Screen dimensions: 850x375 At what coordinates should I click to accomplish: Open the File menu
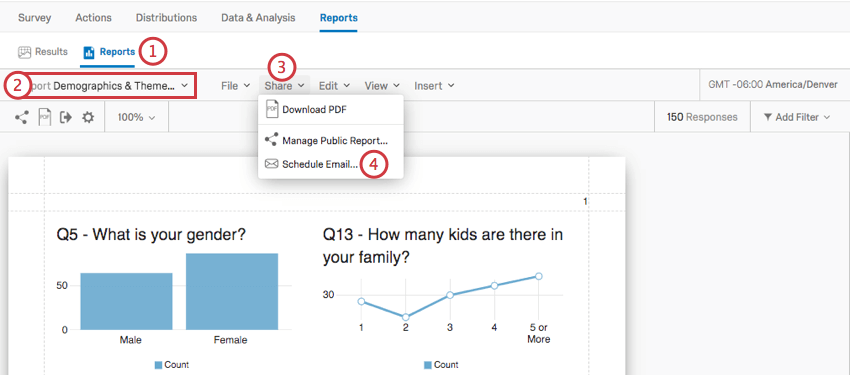[x=235, y=86]
